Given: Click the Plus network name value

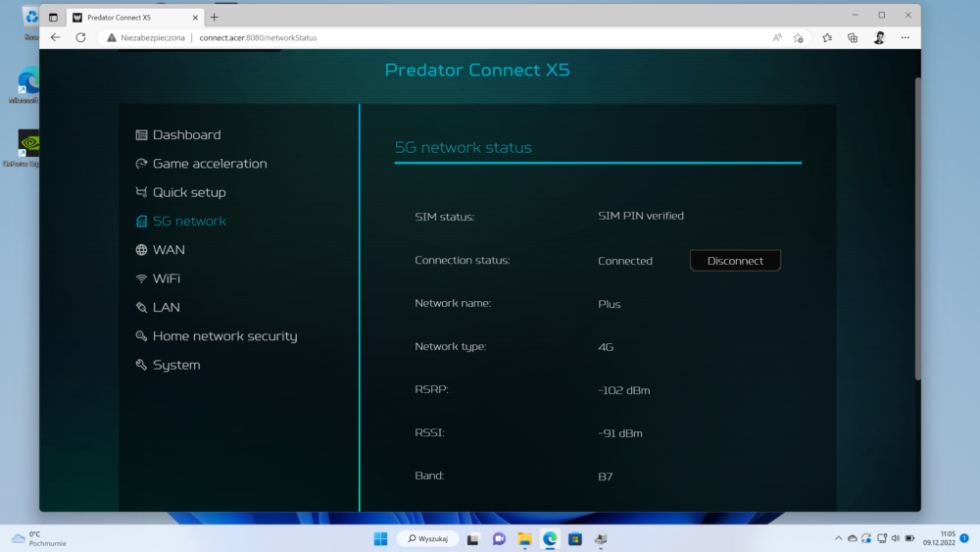Looking at the screenshot, I should click(x=610, y=304).
